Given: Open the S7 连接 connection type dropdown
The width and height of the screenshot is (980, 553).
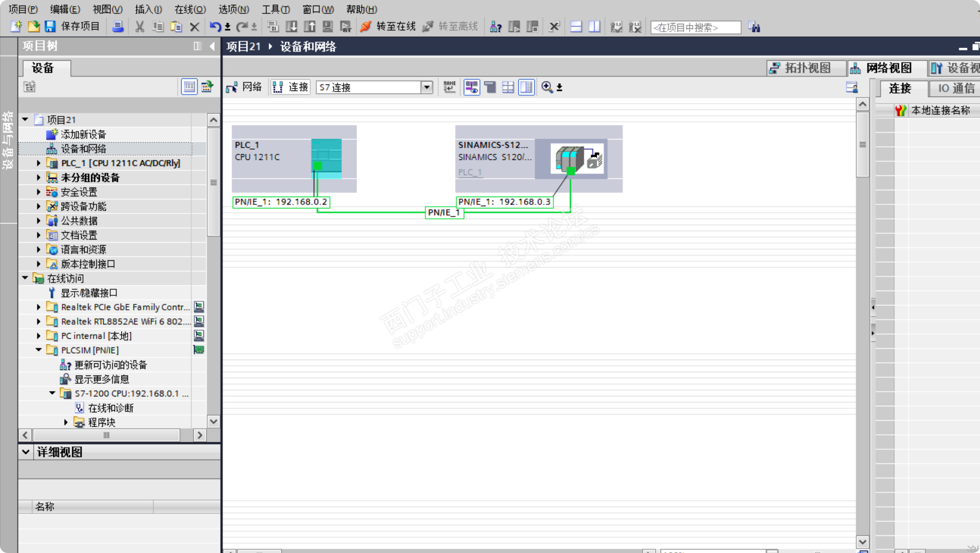Looking at the screenshot, I should 427,87.
